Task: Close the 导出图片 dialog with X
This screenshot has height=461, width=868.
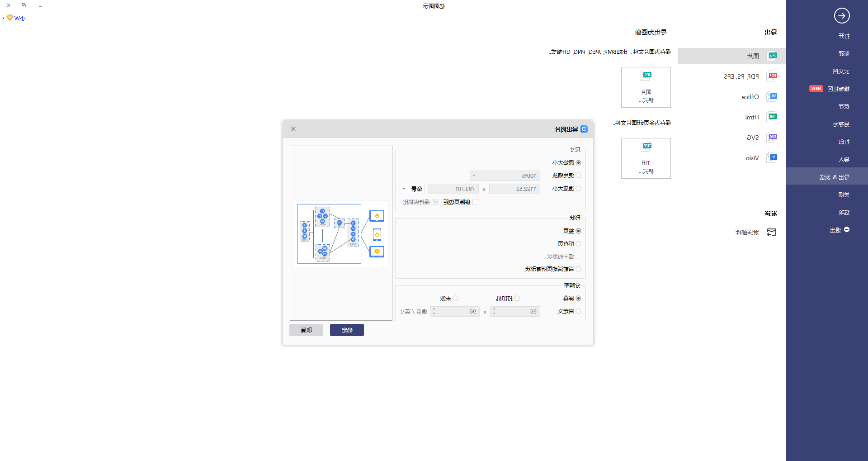Action: [x=293, y=129]
